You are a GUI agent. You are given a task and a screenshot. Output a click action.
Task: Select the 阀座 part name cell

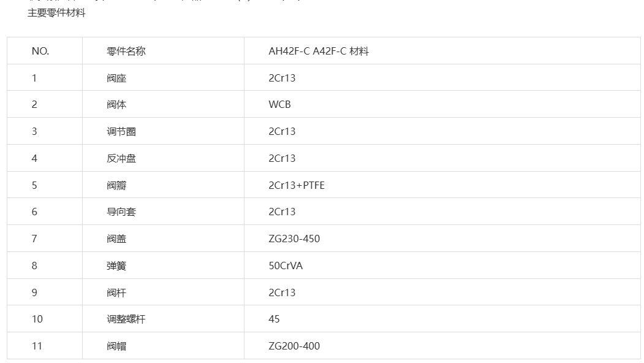point(163,78)
